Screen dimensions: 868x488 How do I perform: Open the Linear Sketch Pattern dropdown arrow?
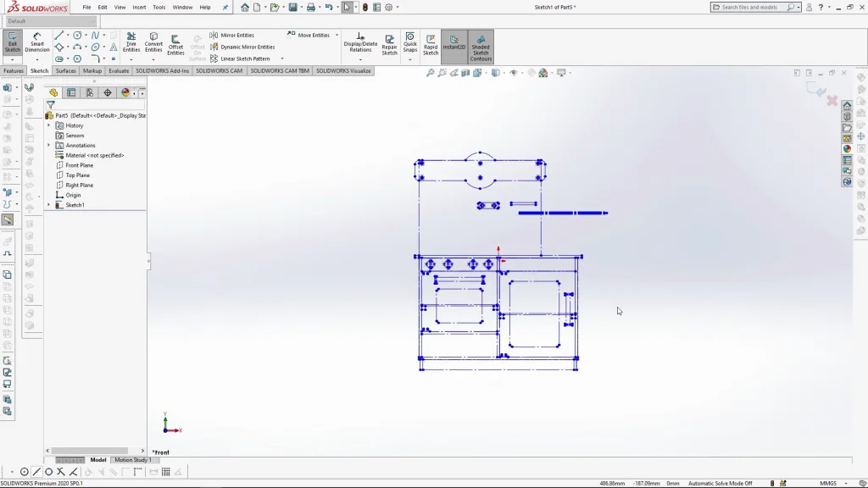coord(282,59)
